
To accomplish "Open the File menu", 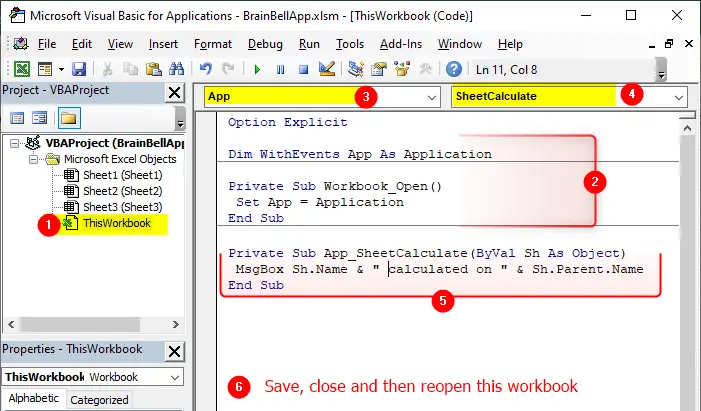I will click(47, 44).
